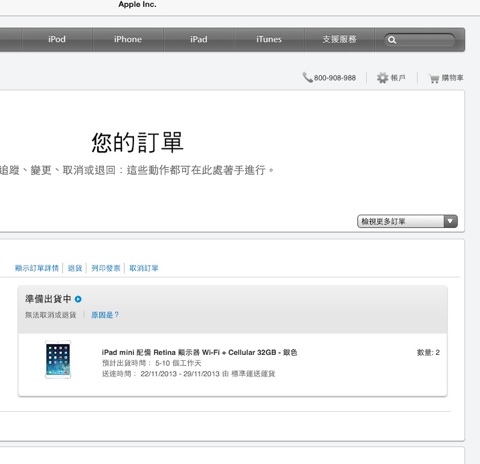Go to the iTunes navigation tab
The height and width of the screenshot is (464, 480).
tap(269, 39)
